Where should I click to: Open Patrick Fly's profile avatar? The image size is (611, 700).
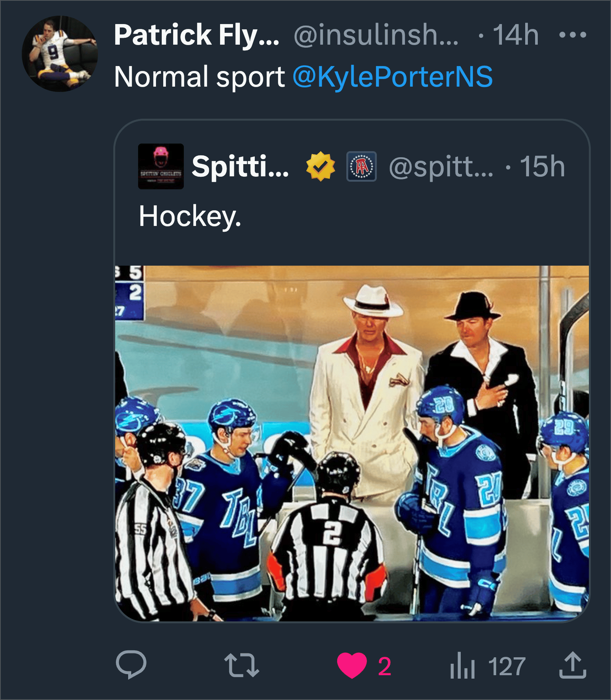point(60,54)
